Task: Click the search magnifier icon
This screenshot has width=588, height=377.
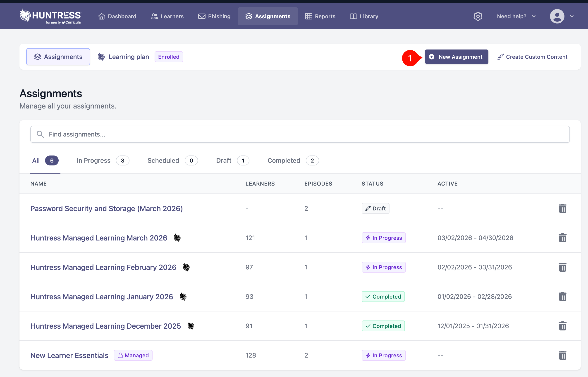Action: point(40,134)
